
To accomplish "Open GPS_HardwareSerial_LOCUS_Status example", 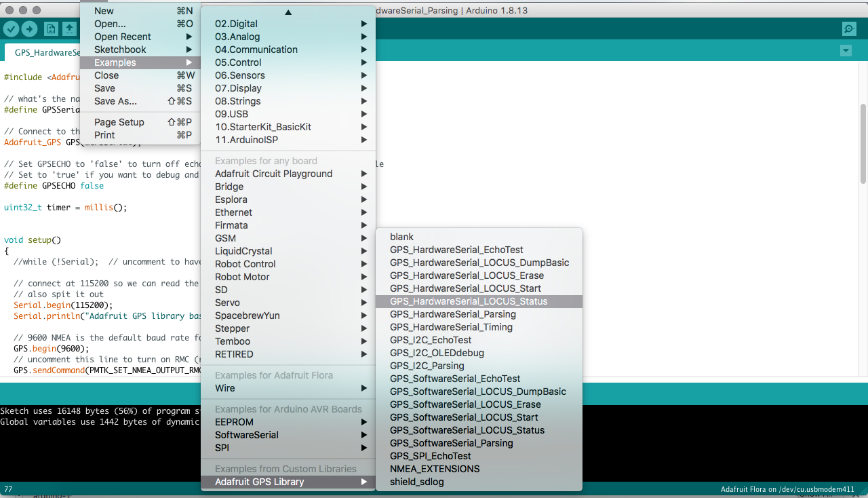I will pos(479,301).
